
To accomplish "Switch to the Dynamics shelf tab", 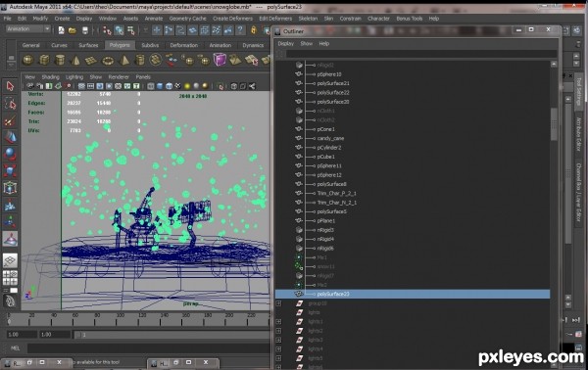I will [253, 45].
